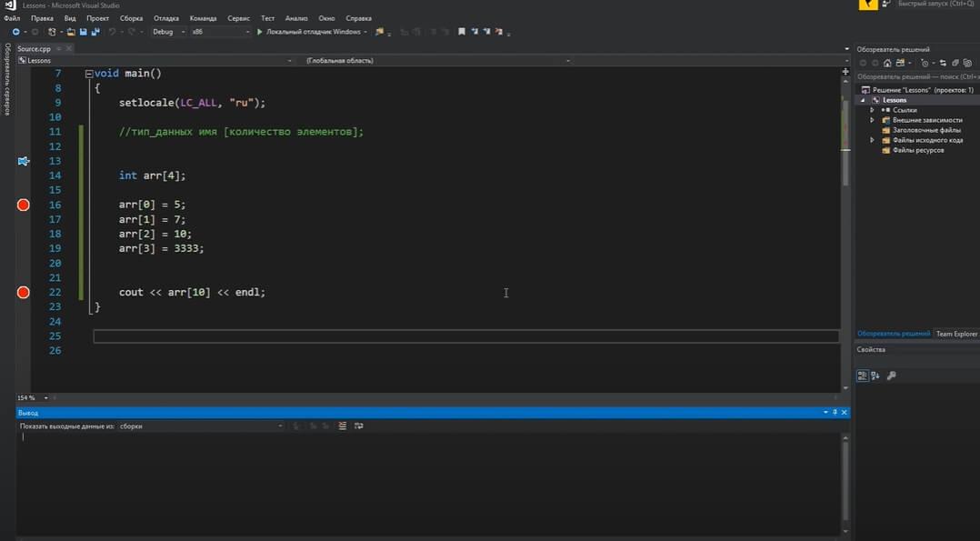This screenshot has height=541, width=980.
Task: Click the Clear All icon in Вывод toolbar
Action: (x=343, y=426)
